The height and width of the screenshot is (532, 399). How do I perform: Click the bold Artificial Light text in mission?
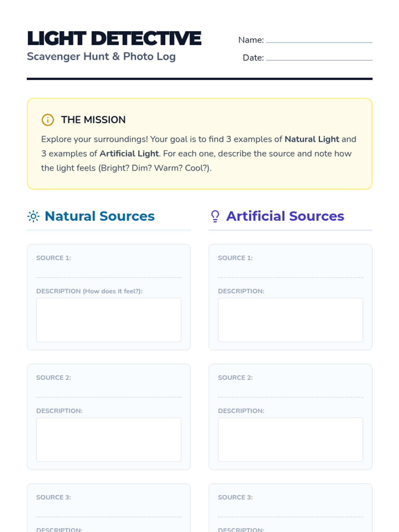coord(129,154)
